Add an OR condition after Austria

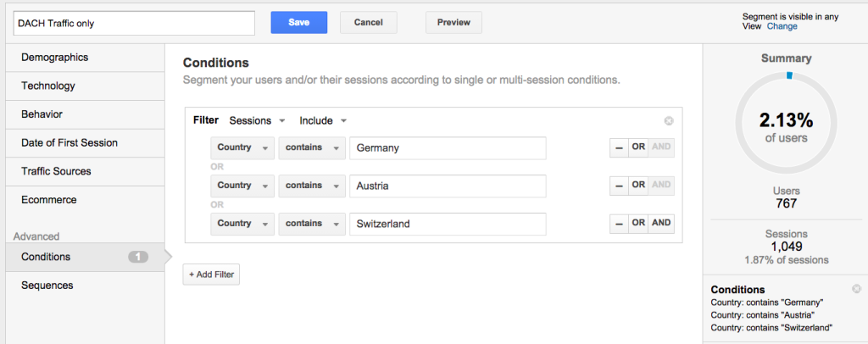pyautogui.click(x=638, y=186)
